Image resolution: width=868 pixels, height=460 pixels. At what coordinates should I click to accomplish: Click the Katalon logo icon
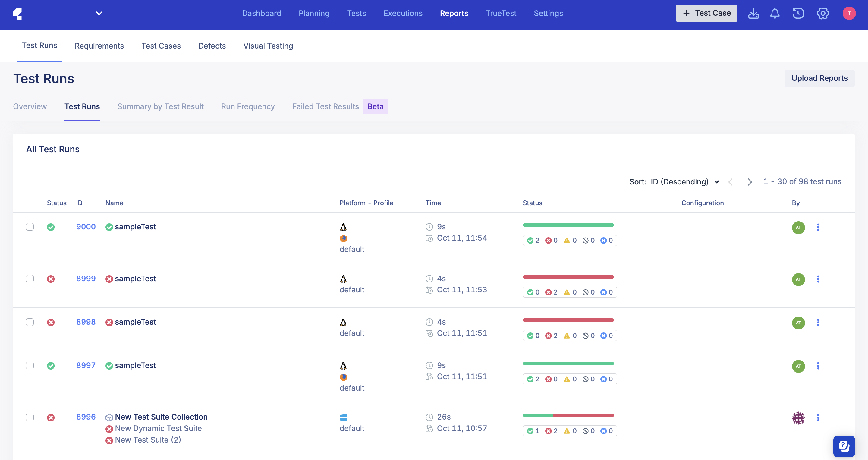coord(17,14)
